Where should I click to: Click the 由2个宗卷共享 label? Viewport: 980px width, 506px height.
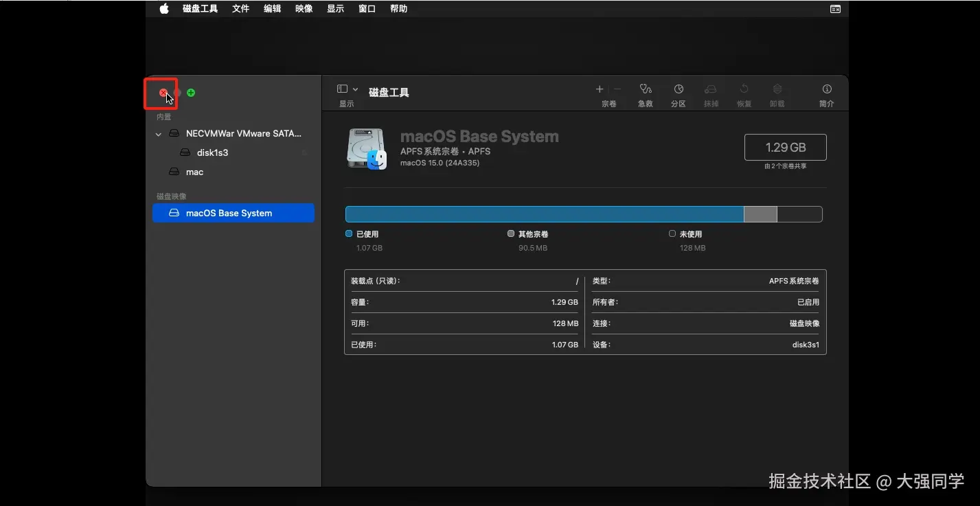tap(786, 166)
